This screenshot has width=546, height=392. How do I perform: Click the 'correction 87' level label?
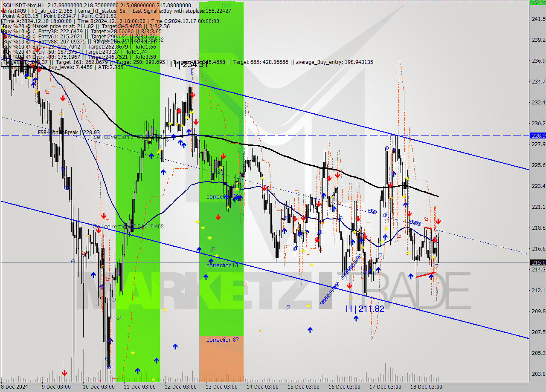(223, 340)
